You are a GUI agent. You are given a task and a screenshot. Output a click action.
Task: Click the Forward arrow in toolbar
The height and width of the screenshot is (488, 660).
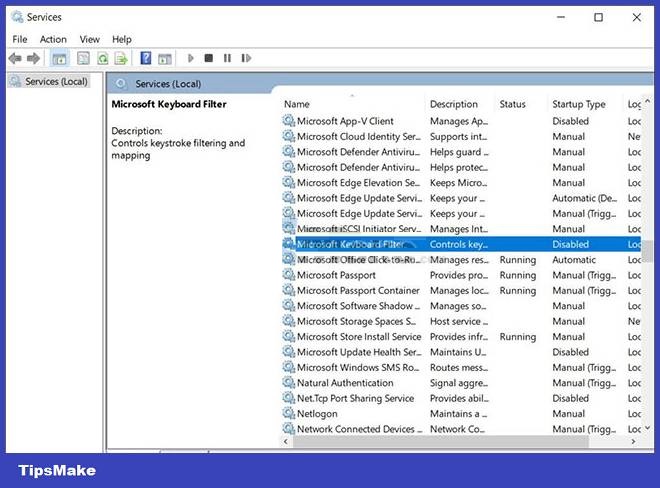tap(33, 59)
